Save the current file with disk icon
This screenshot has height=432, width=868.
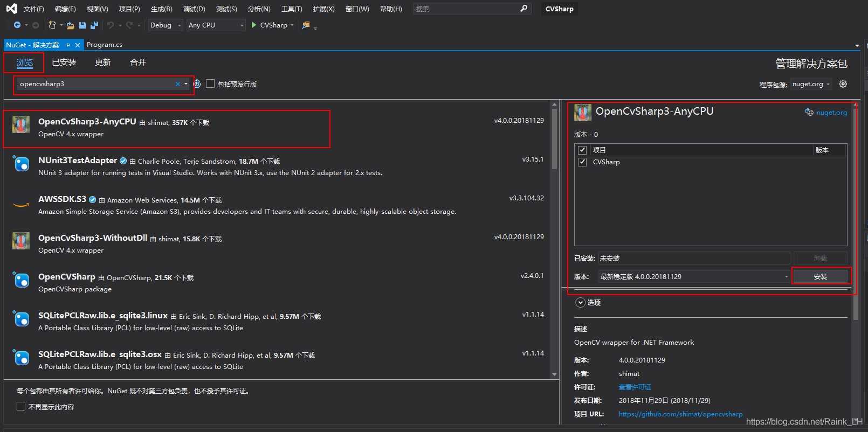point(82,25)
